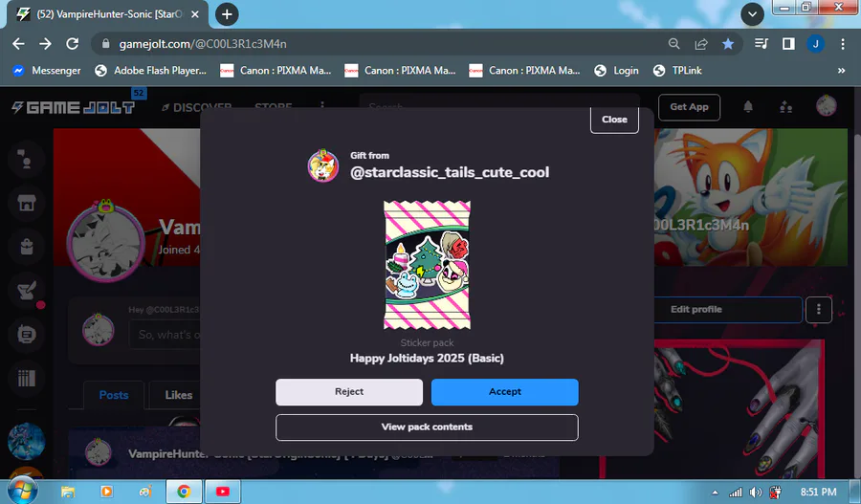Toggle the browser side panel
Image resolution: width=861 pixels, height=504 pixels.
788,44
